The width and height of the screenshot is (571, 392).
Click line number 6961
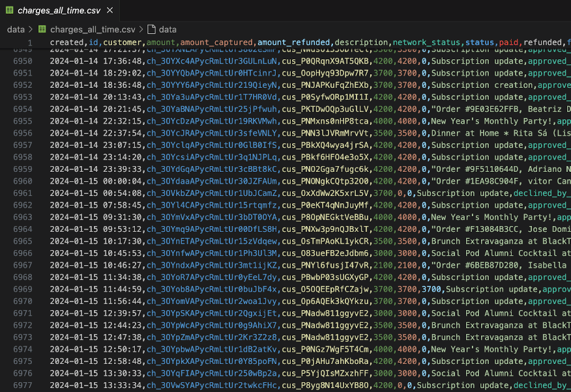pyautogui.click(x=23, y=193)
